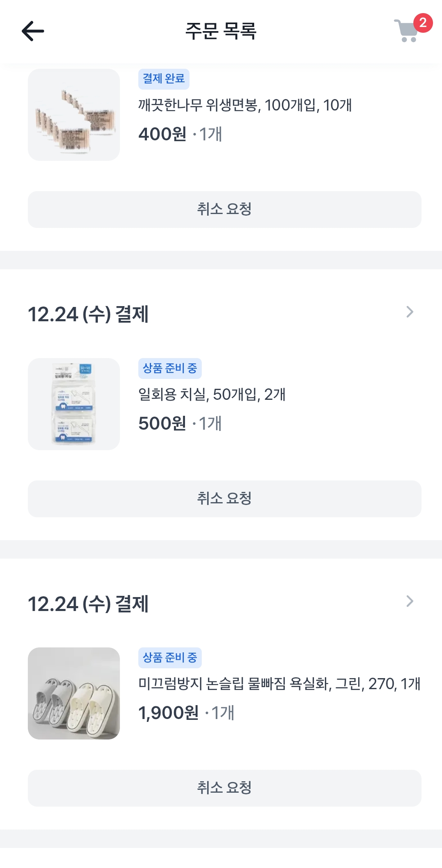Tap 상품 준비 중 badge on slippers order
This screenshot has height=868, width=442.
coord(170,658)
